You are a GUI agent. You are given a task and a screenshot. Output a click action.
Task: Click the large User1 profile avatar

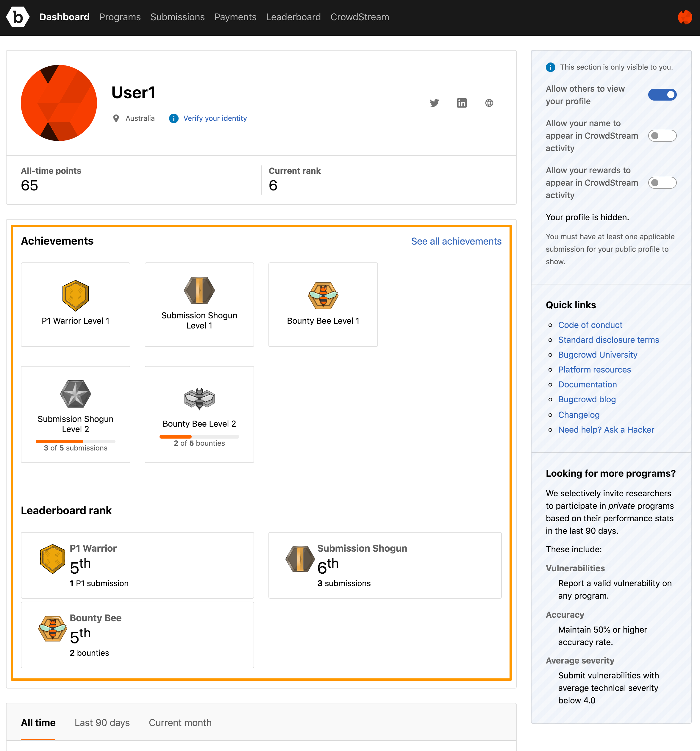pos(59,103)
